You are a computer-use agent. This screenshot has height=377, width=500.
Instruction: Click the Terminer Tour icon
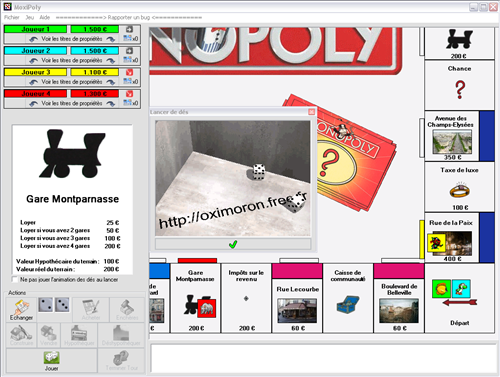(121, 361)
